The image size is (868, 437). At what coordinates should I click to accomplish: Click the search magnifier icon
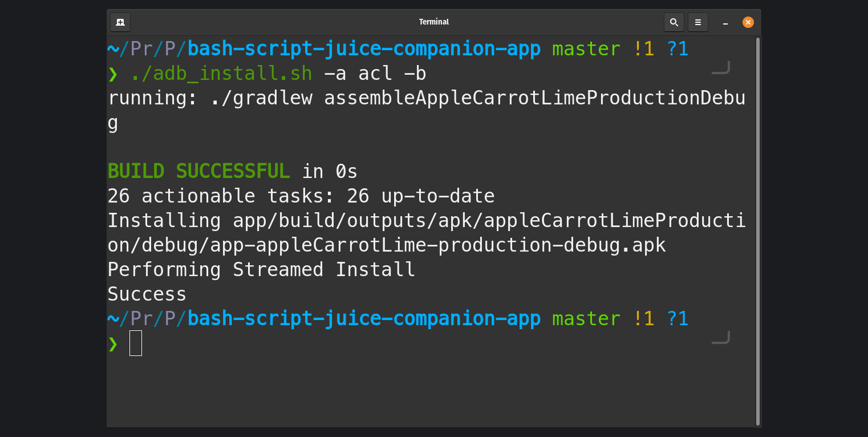click(674, 22)
